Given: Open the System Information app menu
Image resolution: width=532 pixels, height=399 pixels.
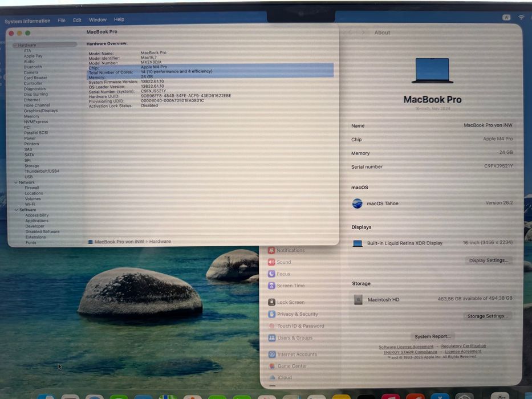Looking at the screenshot, I should tap(27, 21).
